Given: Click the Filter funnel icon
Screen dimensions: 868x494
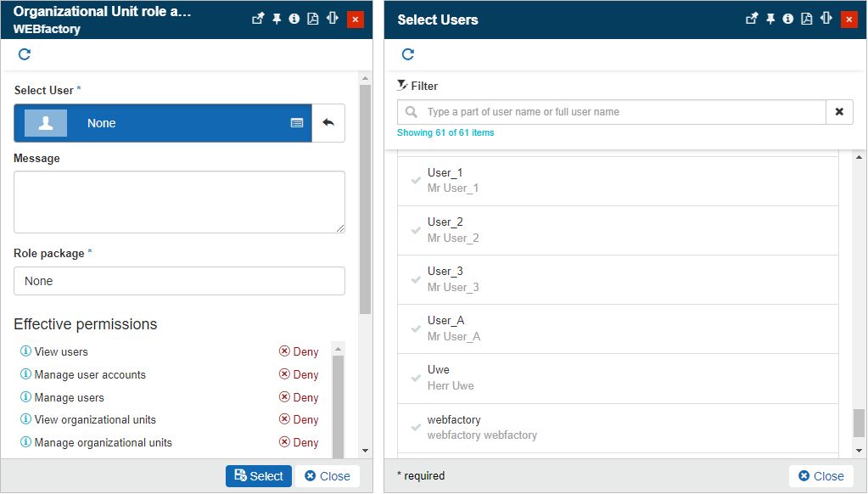Looking at the screenshot, I should point(400,85).
